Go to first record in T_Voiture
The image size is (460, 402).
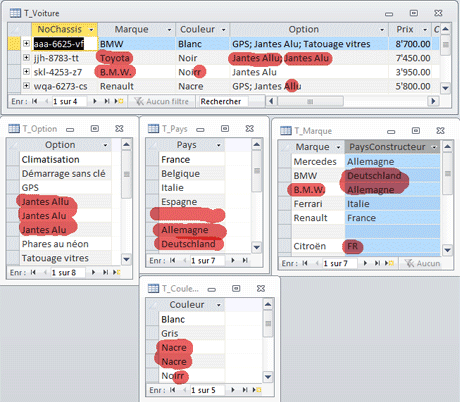click(35, 101)
